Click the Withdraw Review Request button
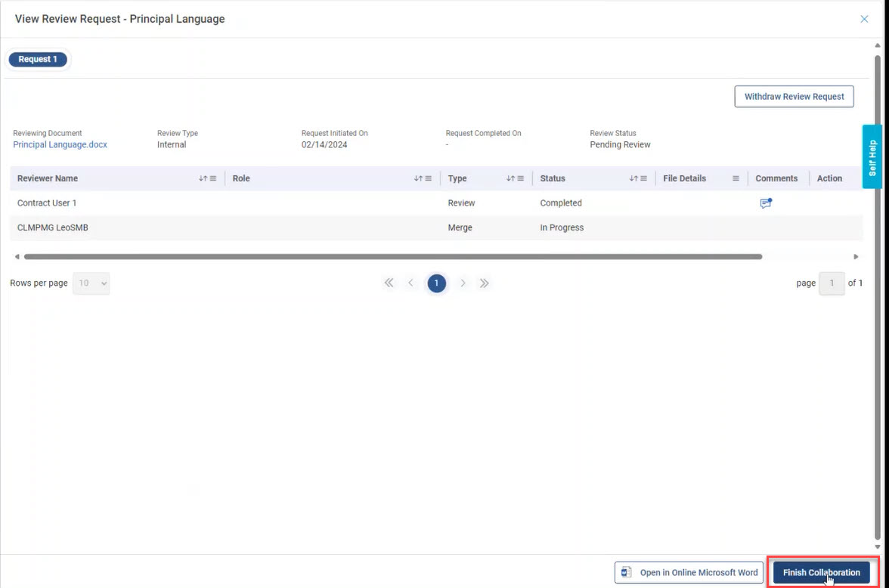This screenshot has width=889, height=588. tap(794, 97)
